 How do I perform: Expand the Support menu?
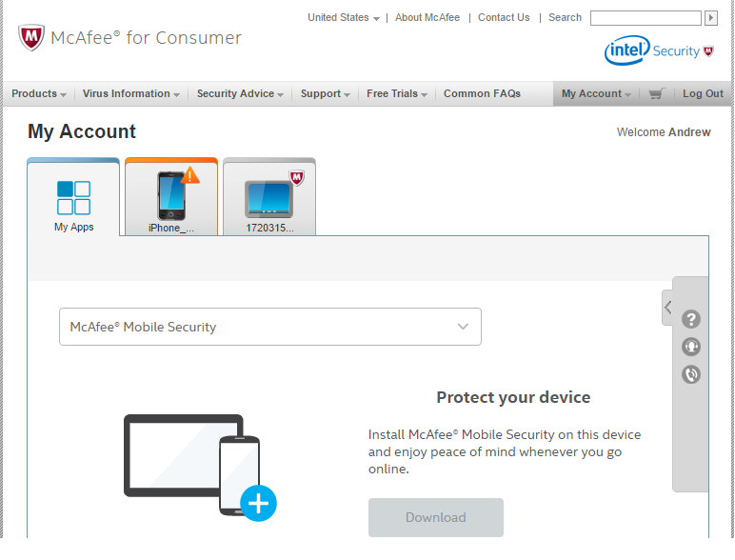coord(326,93)
